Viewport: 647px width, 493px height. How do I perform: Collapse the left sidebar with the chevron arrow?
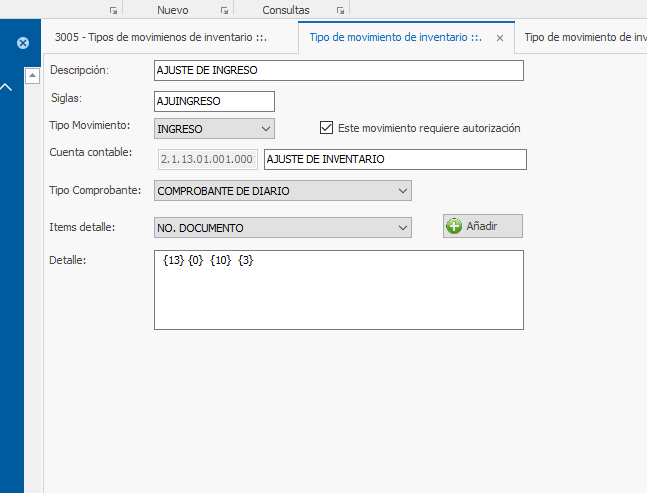pyautogui.click(x=6, y=88)
